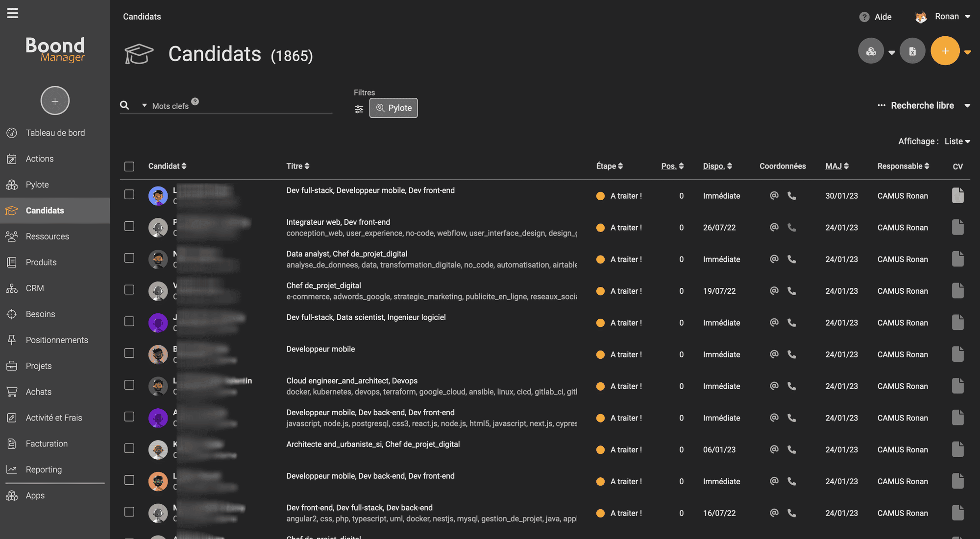This screenshot has height=539, width=980.
Task: Click email icon for Developpeur mobile only row
Action: click(774, 354)
